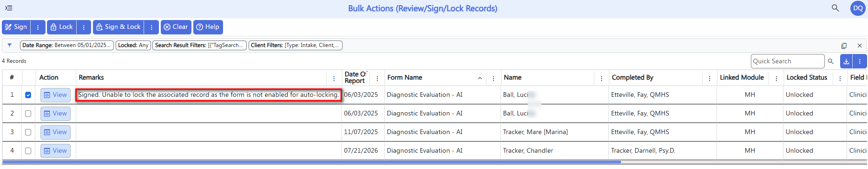The width and height of the screenshot is (868, 169).
Task: Open the grid options kebab menu
Action: point(860,61)
